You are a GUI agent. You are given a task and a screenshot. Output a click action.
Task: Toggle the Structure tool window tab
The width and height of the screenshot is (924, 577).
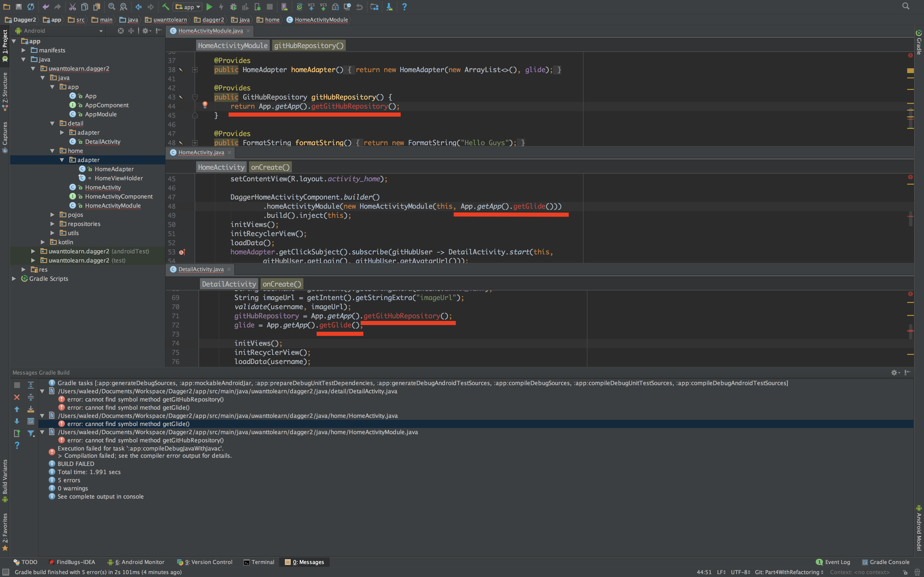[x=5, y=91]
